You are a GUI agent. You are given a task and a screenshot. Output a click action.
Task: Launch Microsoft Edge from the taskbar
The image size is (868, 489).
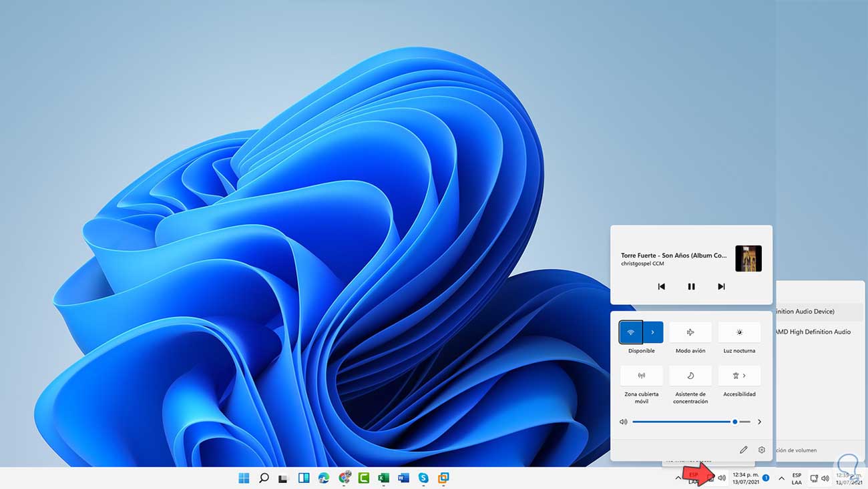pyautogui.click(x=324, y=478)
